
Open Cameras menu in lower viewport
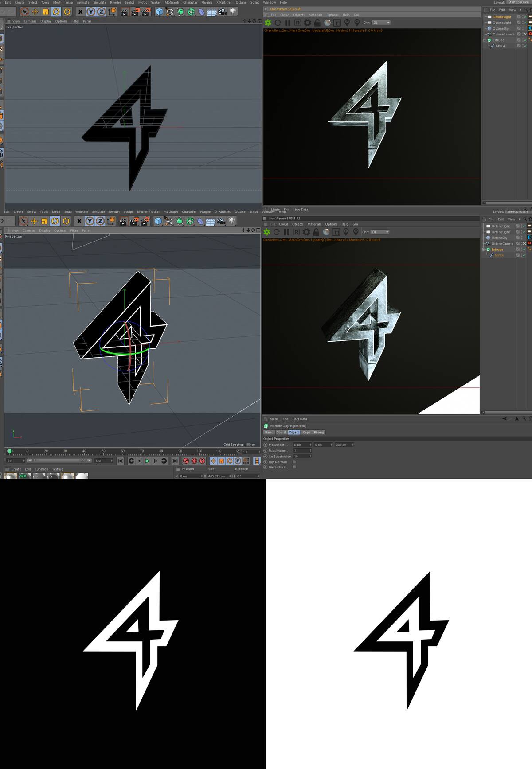coord(29,230)
